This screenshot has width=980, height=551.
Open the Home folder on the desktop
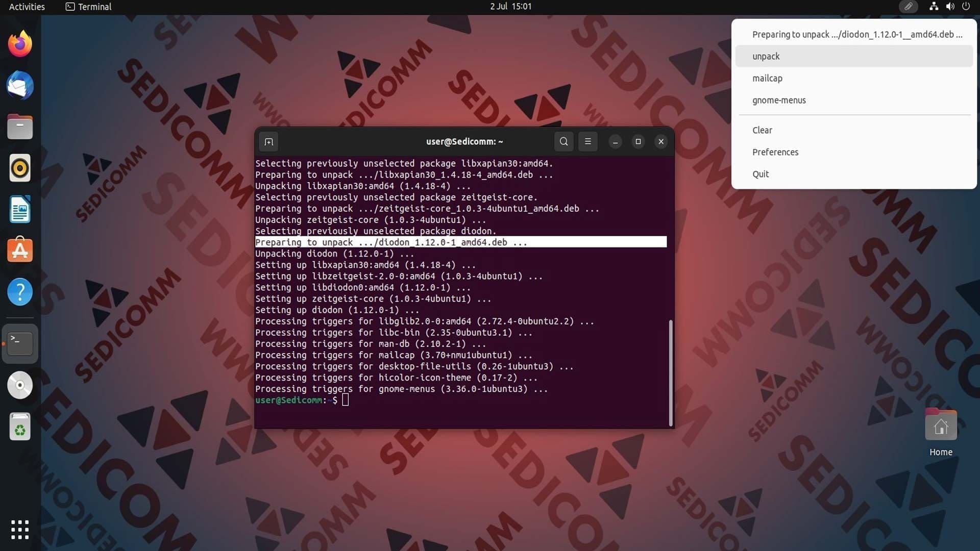point(941,433)
